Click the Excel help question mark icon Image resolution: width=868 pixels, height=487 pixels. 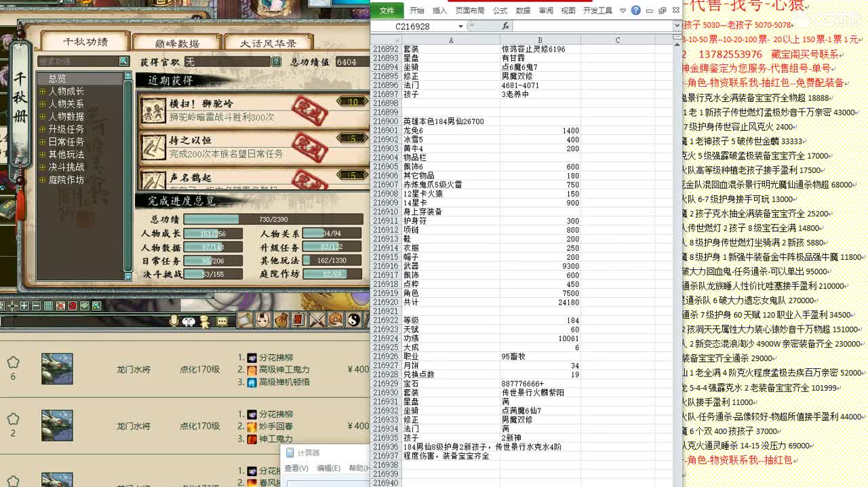coord(635,10)
